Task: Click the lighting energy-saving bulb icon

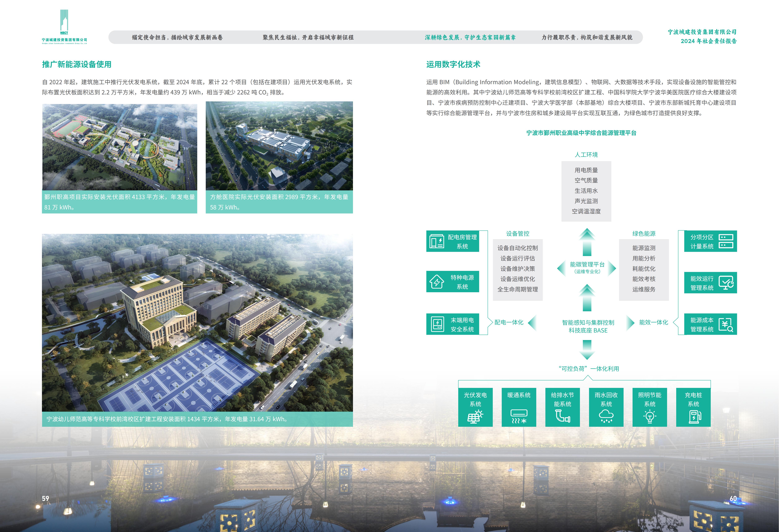Action: pos(650,417)
